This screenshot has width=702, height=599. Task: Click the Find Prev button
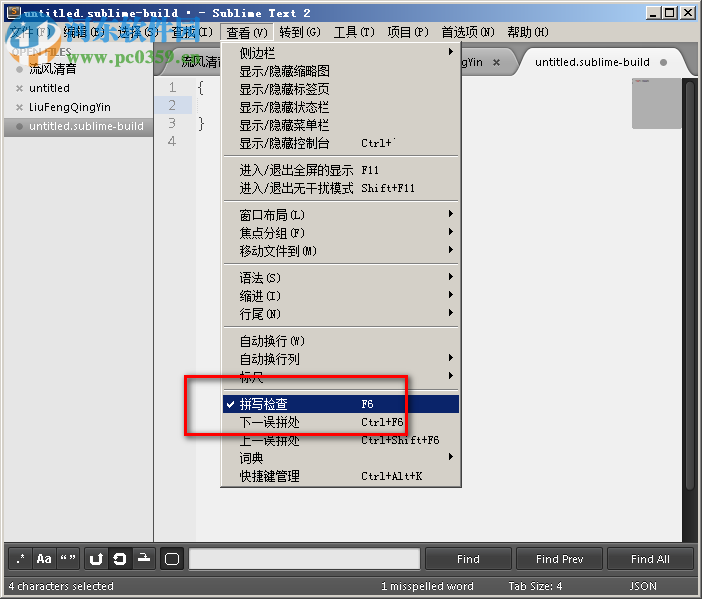(x=559, y=559)
